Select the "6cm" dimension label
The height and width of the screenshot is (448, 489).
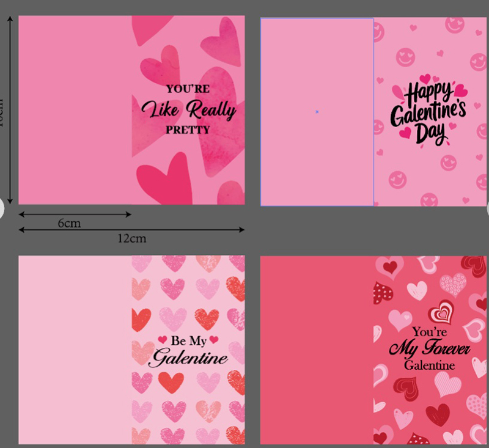pyautogui.click(x=69, y=224)
